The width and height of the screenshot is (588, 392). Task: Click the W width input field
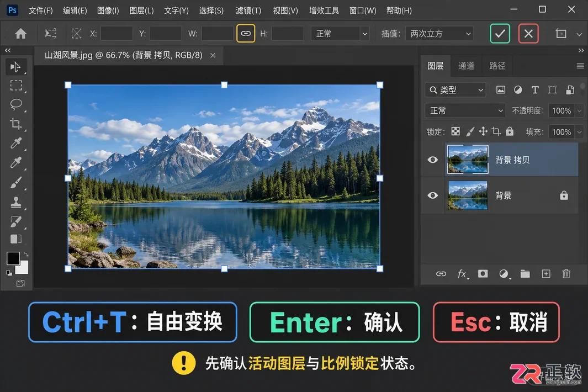point(218,33)
